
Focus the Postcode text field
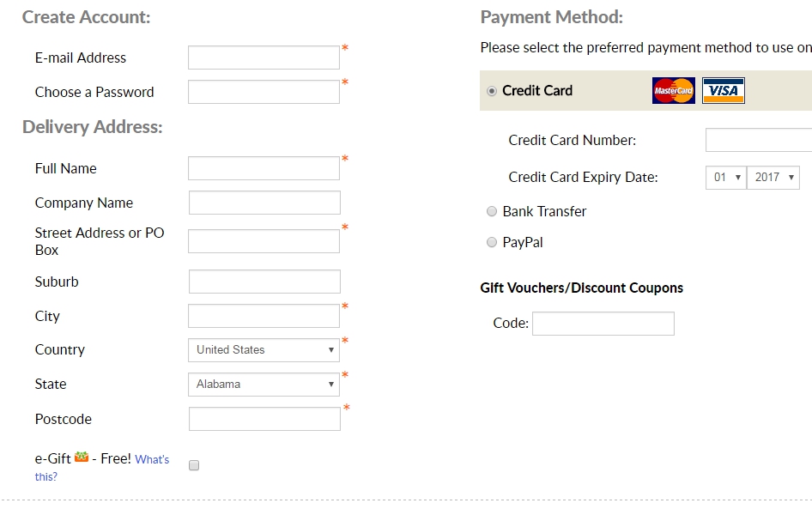[x=264, y=419]
